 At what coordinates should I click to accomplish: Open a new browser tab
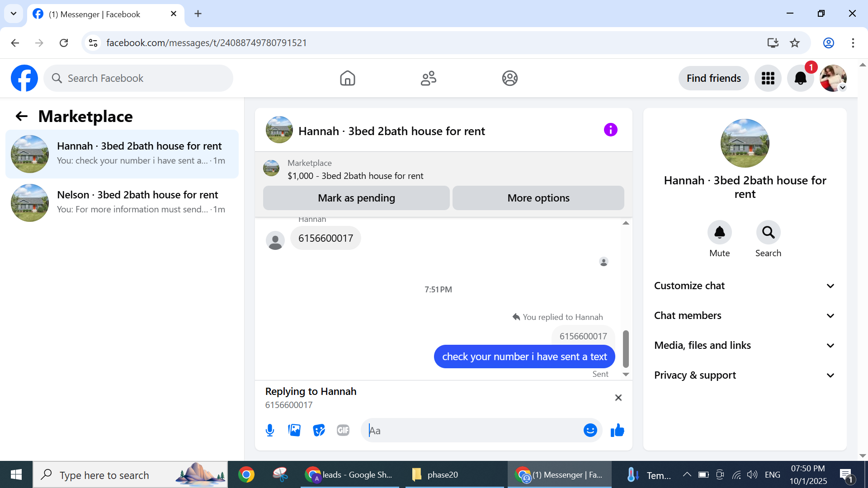[198, 14]
